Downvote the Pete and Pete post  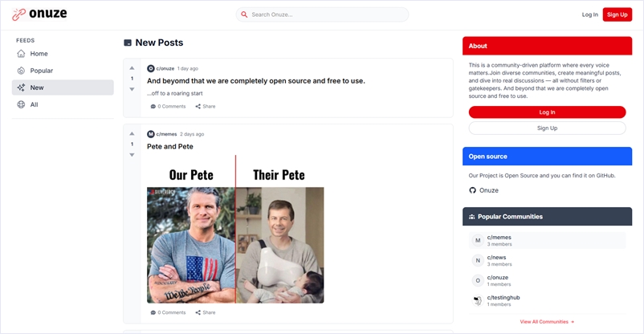coord(132,155)
